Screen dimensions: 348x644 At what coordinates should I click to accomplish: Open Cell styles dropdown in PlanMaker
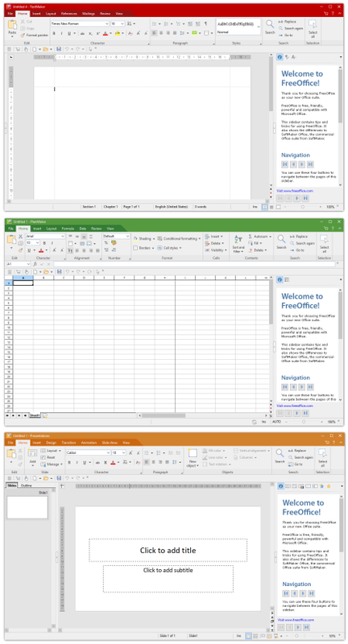170,248
